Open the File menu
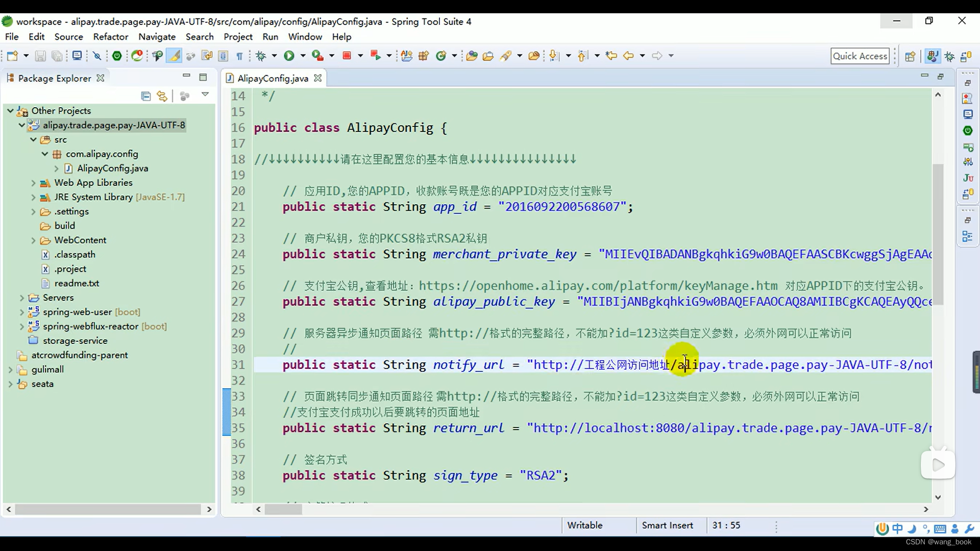The width and height of the screenshot is (980, 551). click(12, 37)
